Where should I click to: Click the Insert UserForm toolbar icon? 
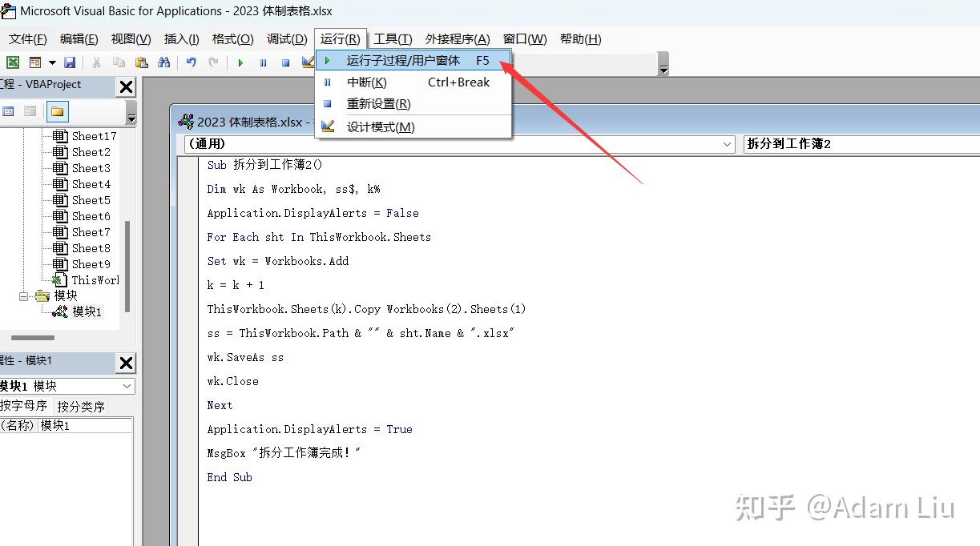click(35, 62)
